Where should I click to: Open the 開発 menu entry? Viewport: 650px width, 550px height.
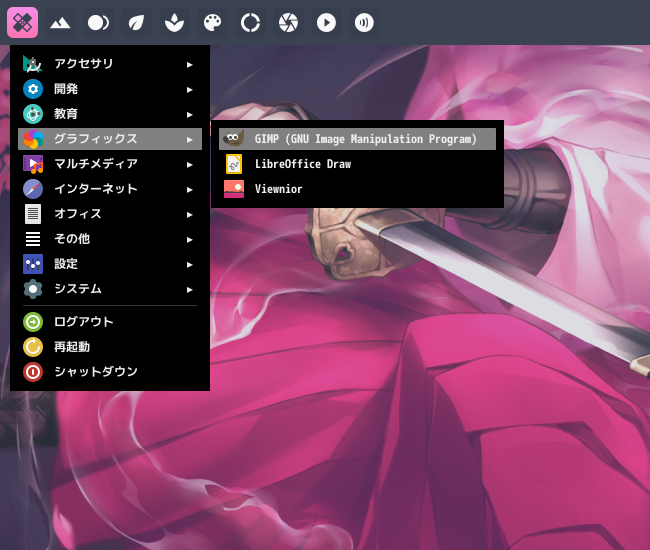(110, 89)
